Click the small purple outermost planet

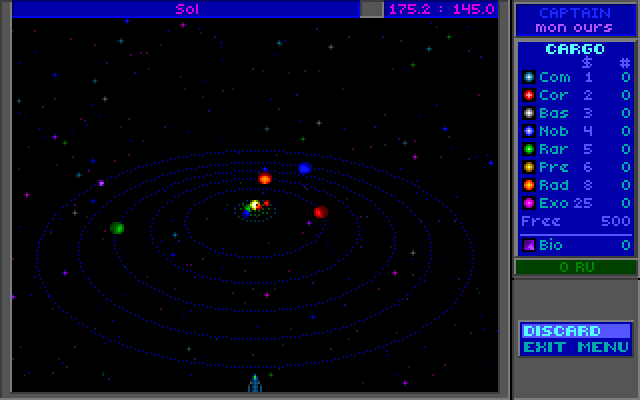[x=101, y=183]
